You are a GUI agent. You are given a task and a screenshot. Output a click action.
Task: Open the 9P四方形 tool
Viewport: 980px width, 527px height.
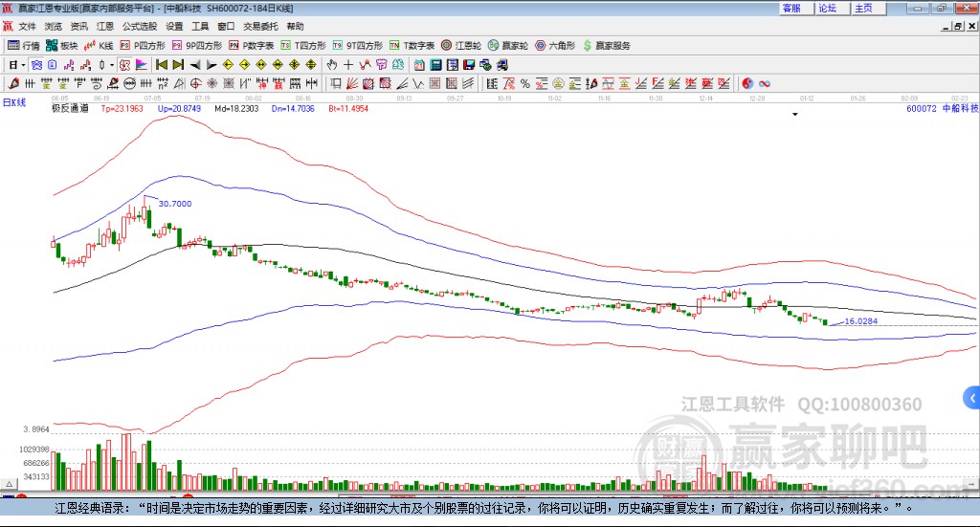[x=197, y=46]
